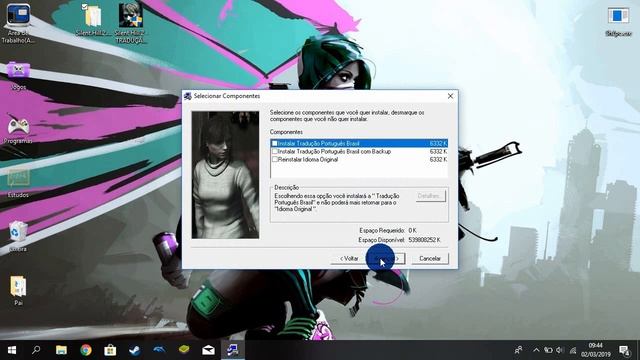Open the People icon in system tray
Image resolution: width=640 pixels, height=360 pixels.
[x=518, y=350]
